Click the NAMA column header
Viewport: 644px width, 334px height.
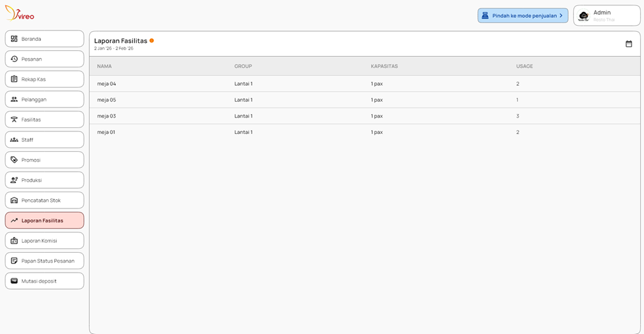point(104,66)
